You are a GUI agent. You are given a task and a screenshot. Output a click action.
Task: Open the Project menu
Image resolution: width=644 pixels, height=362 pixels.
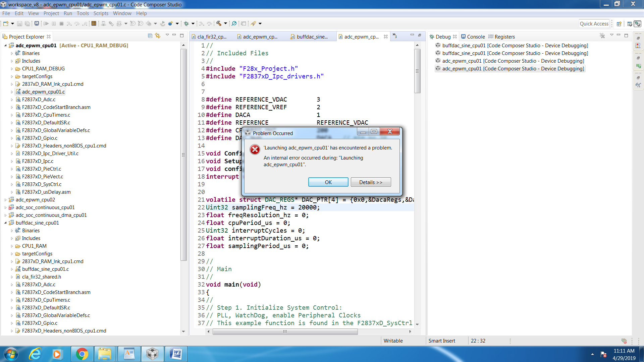click(x=51, y=13)
